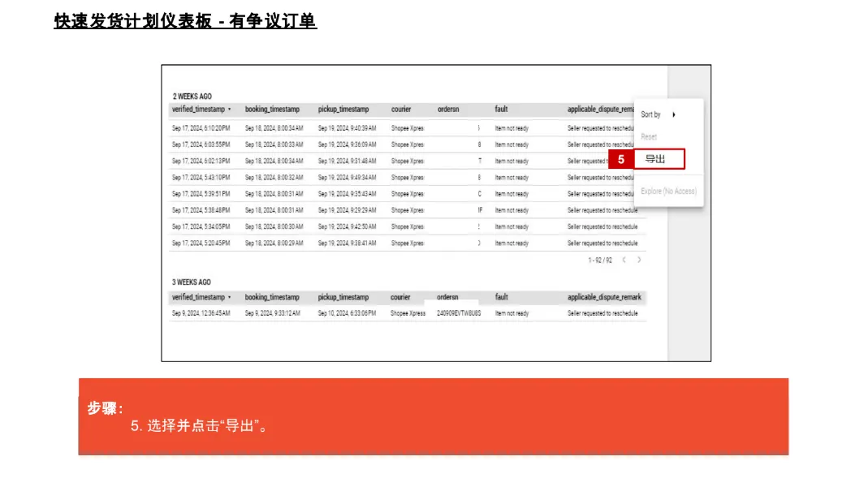Screen dimensions: 868x487
Task: Select booking cell 'Sep 18, 2024, 8:00:32 AM'
Action: click(274, 178)
